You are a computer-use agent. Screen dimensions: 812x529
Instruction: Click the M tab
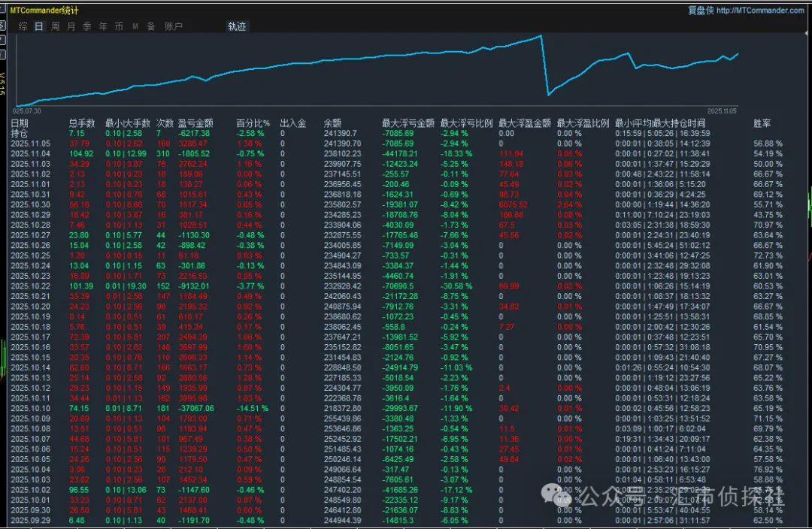click(135, 26)
